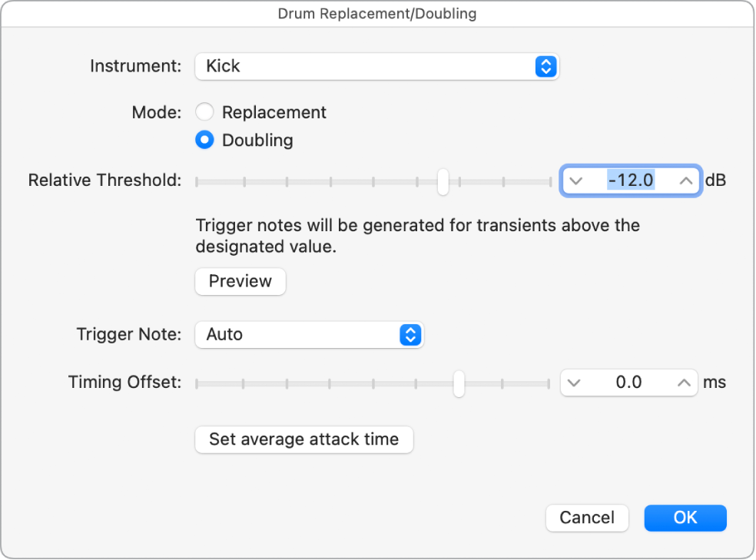Click the Timing Offset decrease arrow

[x=575, y=383]
